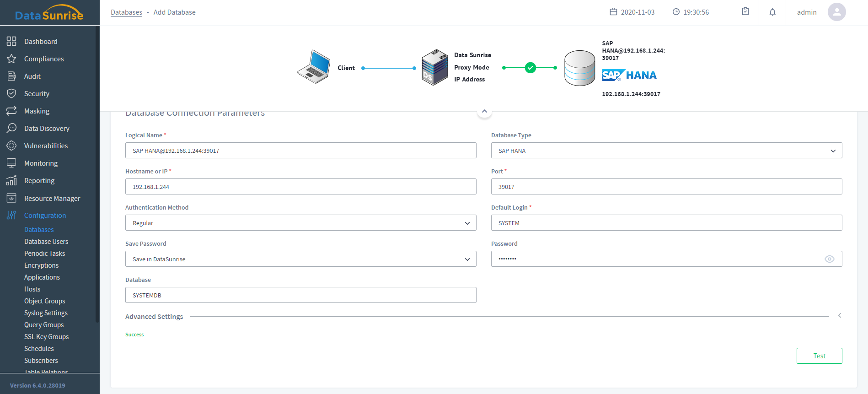Click the Databases breadcrumb link
The width and height of the screenshot is (868, 394).
(x=126, y=12)
